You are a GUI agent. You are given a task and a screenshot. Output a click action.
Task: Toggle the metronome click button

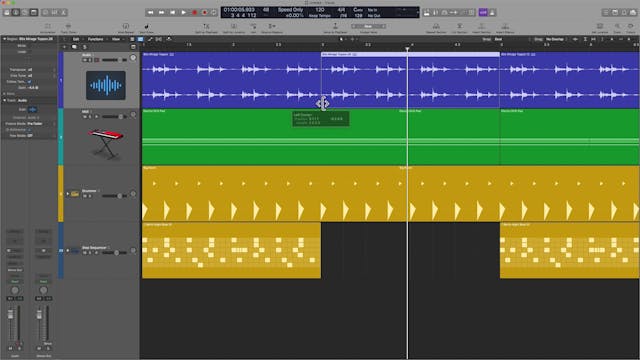click(x=492, y=13)
